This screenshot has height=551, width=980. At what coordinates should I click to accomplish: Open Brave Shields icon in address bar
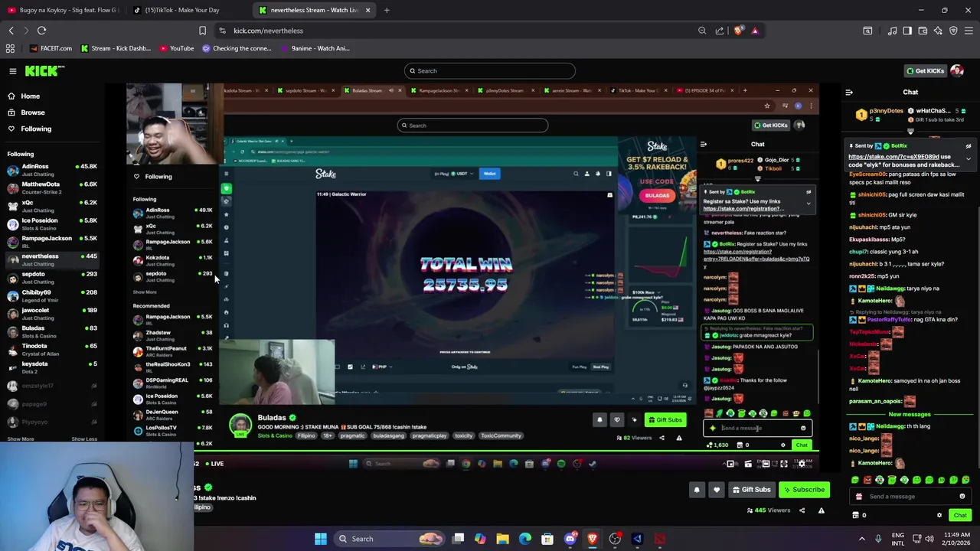(x=739, y=31)
